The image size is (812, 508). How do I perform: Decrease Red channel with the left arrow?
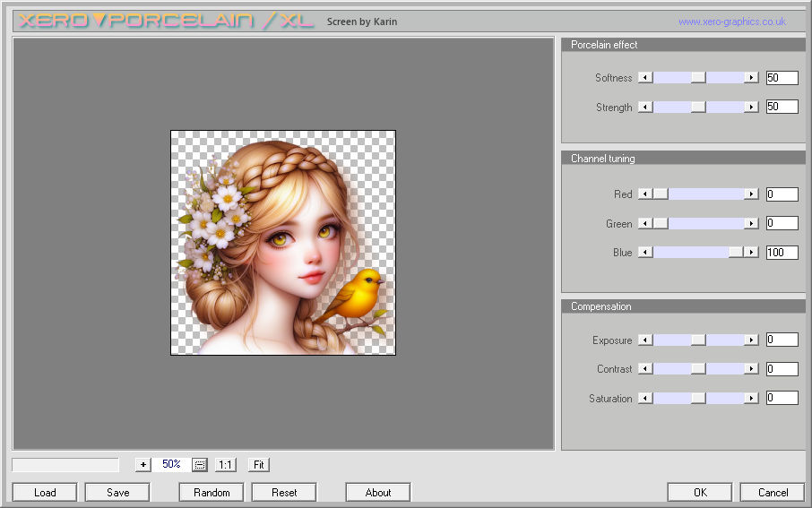pos(644,194)
